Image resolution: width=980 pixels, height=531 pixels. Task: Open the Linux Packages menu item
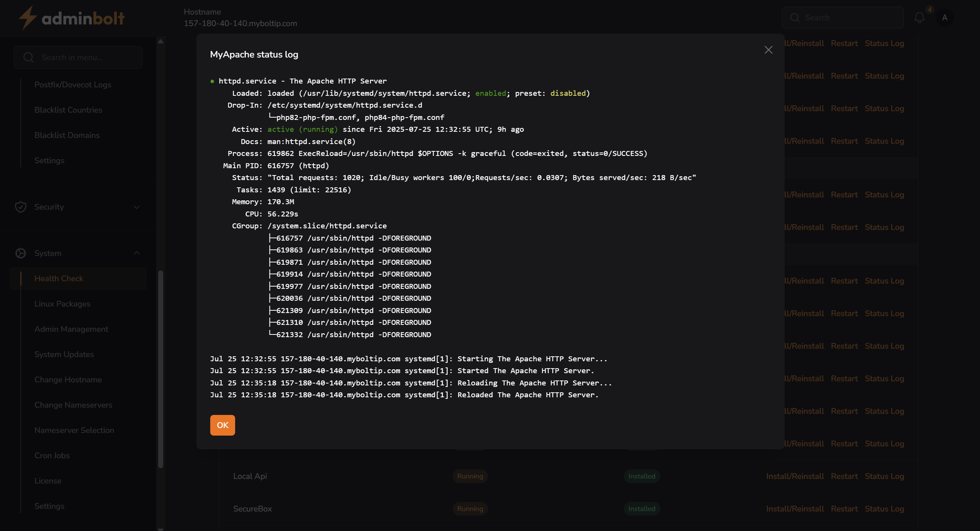62,304
